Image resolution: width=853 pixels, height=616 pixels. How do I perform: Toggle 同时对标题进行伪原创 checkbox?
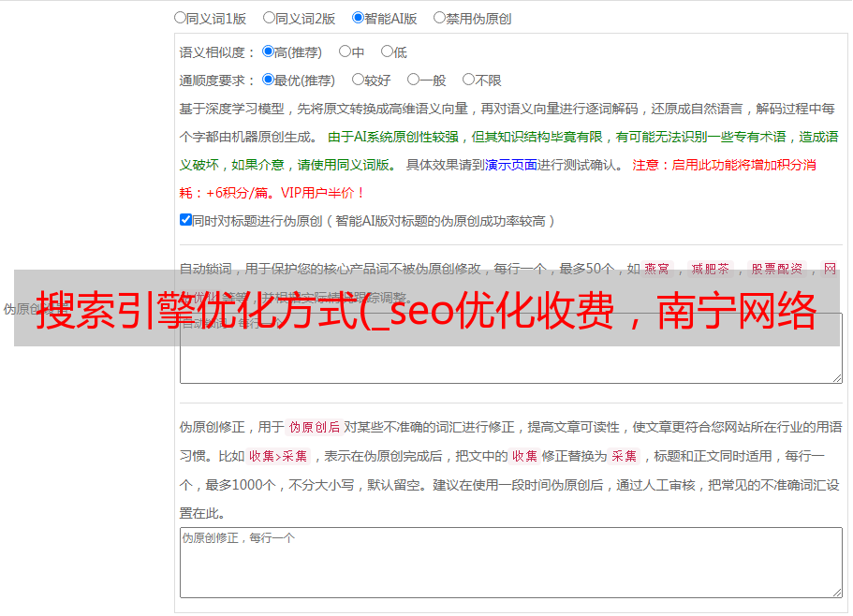185,220
